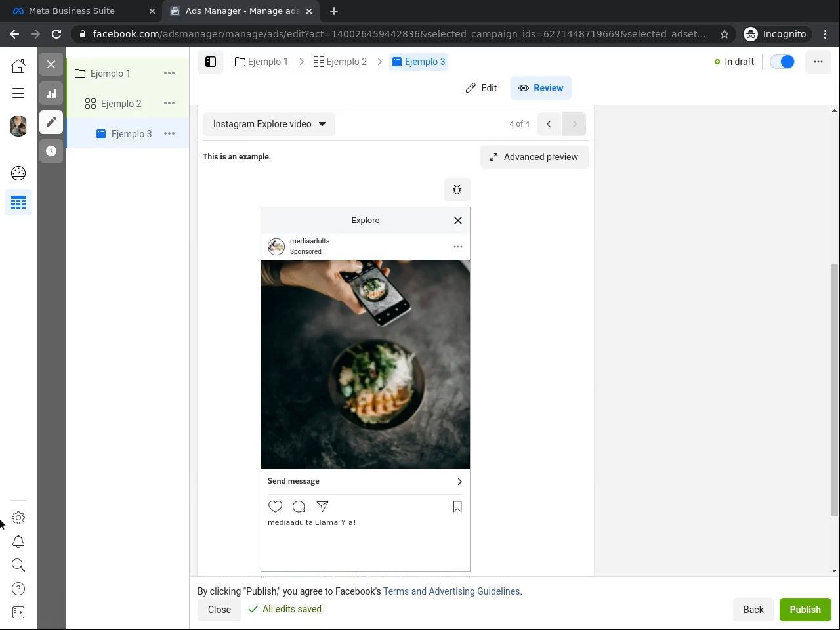Publish the ad
Screen dimensions: 840x630
(x=805, y=610)
